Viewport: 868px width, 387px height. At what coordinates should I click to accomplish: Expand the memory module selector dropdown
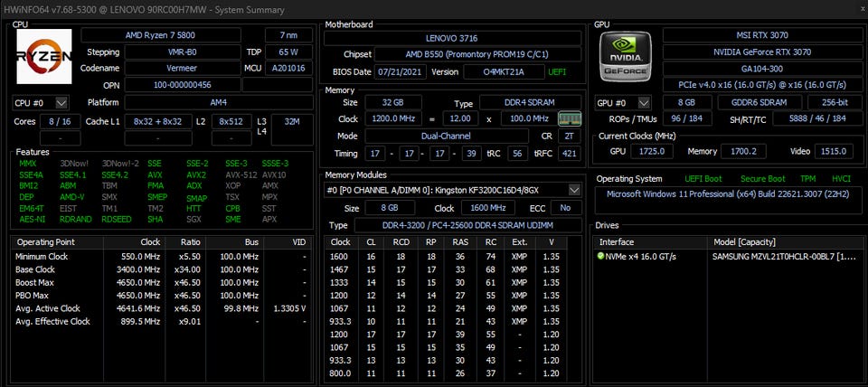click(x=575, y=191)
